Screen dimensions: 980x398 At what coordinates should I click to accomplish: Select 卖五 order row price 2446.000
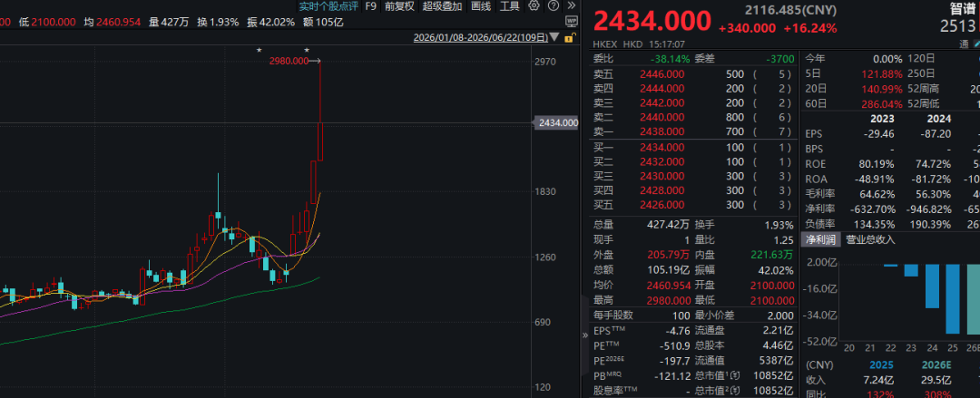point(661,73)
